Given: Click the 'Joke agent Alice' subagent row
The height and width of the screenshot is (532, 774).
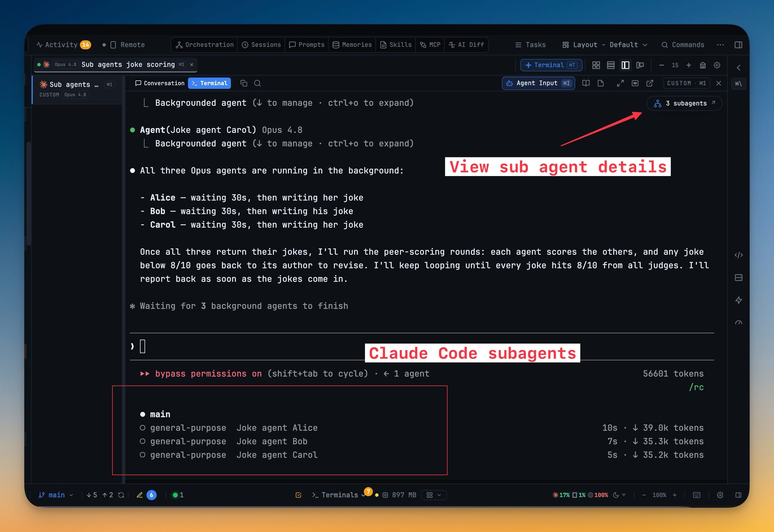Looking at the screenshot, I should pyautogui.click(x=421, y=428).
